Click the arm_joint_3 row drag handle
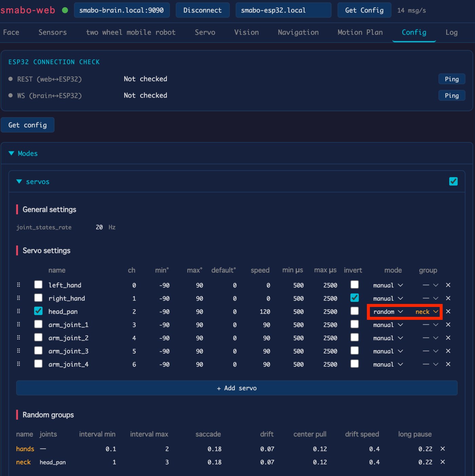The height and width of the screenshot is (476, 475). pos(19,351)
